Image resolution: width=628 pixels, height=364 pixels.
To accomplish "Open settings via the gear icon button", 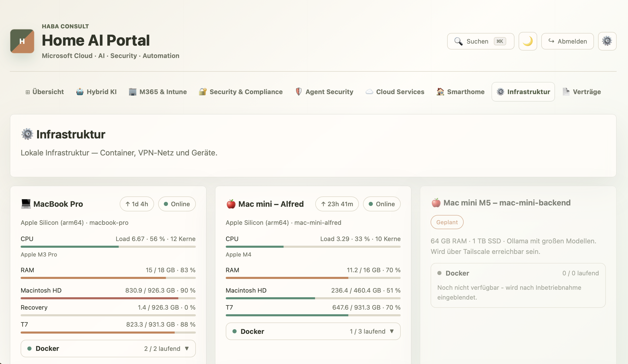I will (607, 41).
